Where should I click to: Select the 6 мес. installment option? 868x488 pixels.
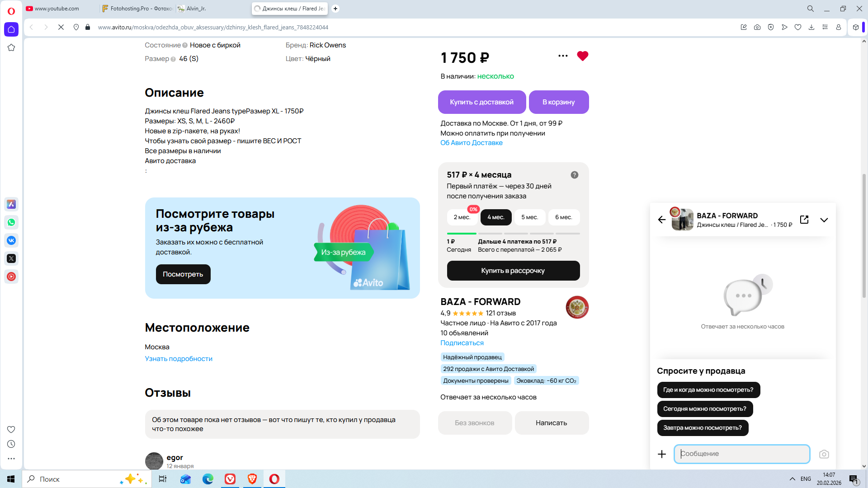point(563,217)
